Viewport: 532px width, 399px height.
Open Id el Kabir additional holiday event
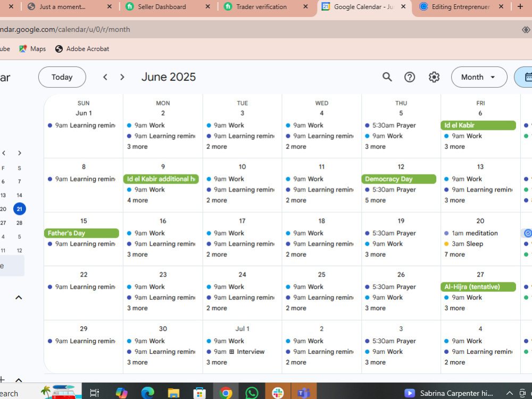[161, 179]
